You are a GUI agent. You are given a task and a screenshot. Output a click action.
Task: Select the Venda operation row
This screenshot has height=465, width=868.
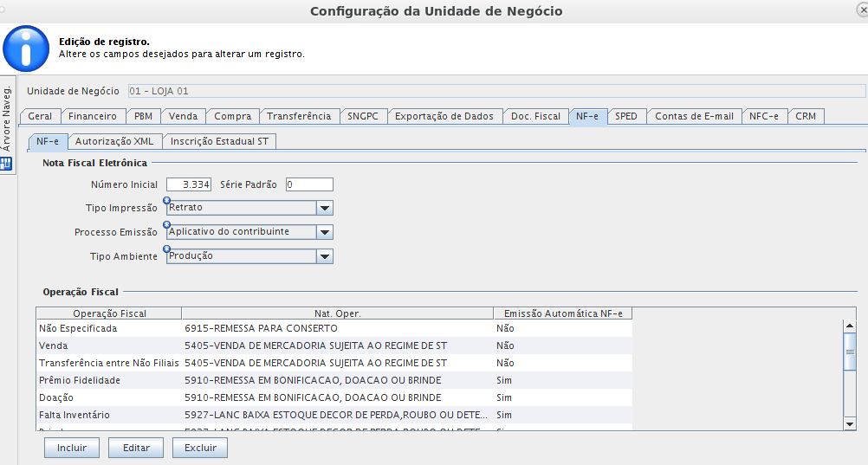click(x=334, y=346)
